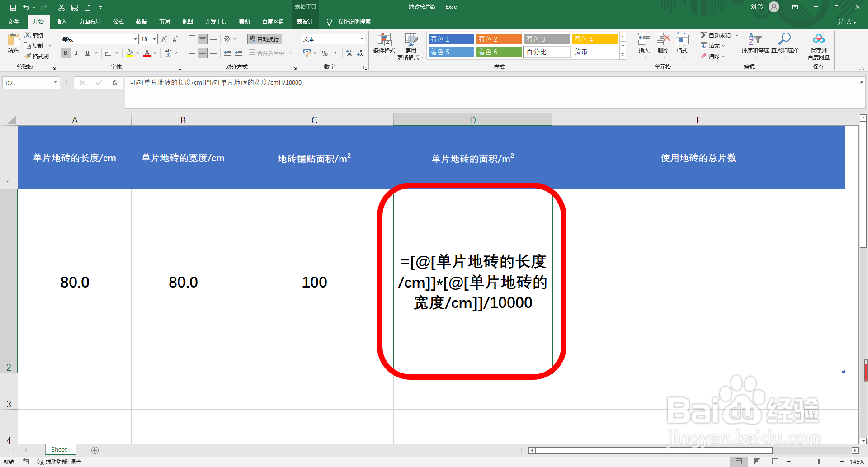Expand the cell styles gallery
The image size is (868, 467).
(x=623, y=55)
